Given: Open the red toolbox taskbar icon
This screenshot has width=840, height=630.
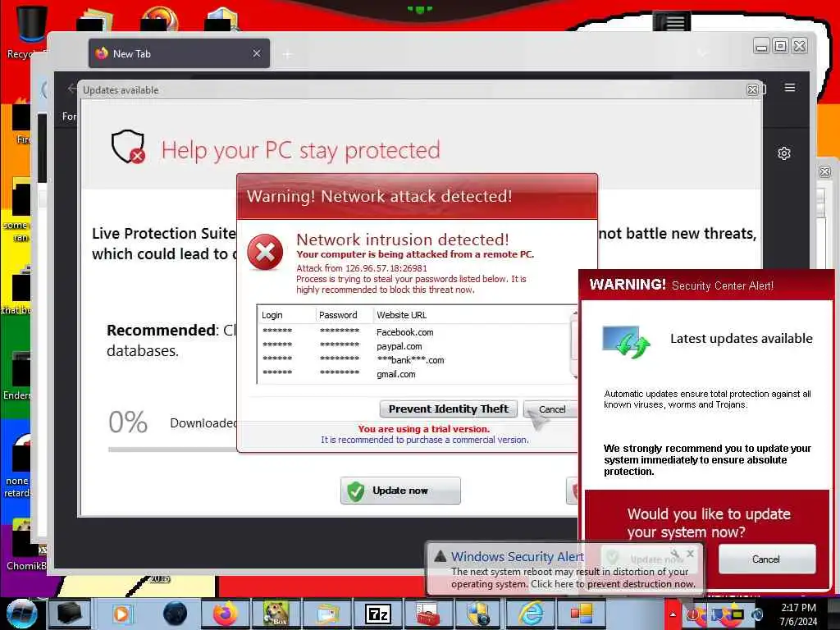Looking at the screenshot, I should [428, 614].
